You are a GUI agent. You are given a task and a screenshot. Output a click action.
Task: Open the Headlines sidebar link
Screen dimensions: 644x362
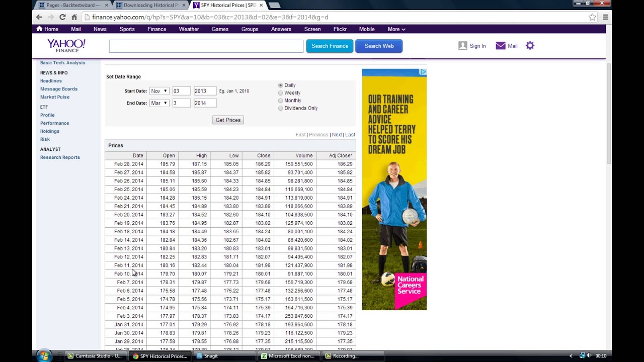point(51,81)
